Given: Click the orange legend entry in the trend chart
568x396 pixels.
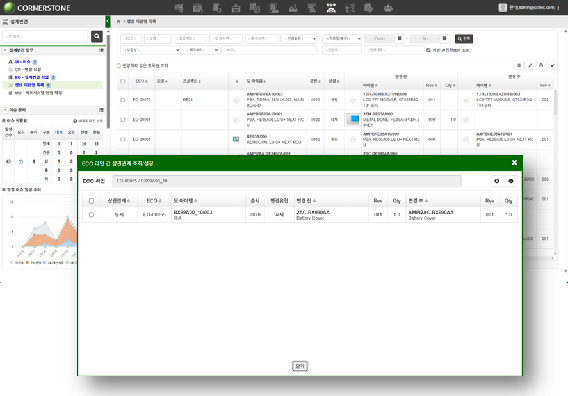Looking at the screenshot, I should [33, 263].
